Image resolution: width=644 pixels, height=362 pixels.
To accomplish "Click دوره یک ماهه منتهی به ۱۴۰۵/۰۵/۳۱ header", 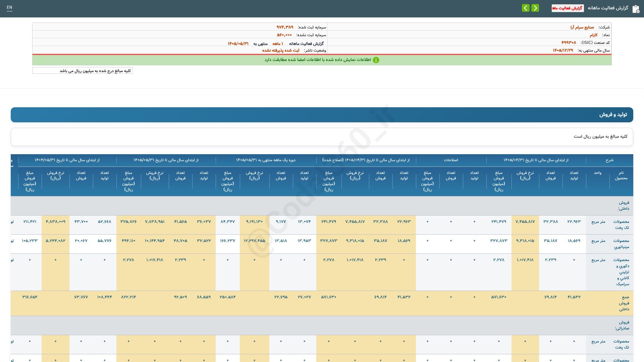I will click(266, 160).
